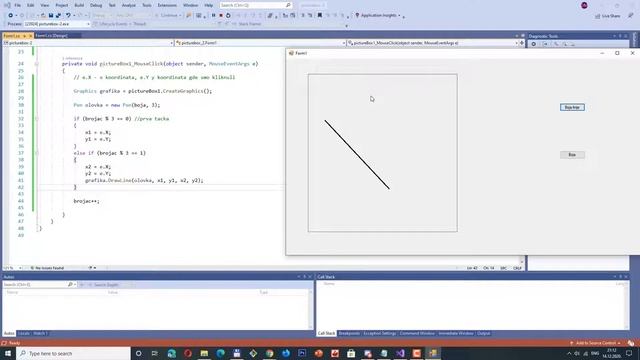Switch to the Watch 1 tab
The width and height of the screenshot is (640, 360).
point(40,333)
